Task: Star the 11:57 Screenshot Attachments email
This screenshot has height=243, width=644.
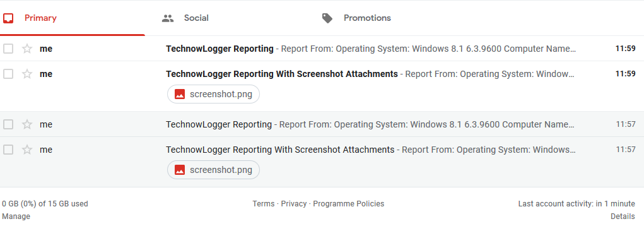Action: pyautogui.click(x=27, y=150)
